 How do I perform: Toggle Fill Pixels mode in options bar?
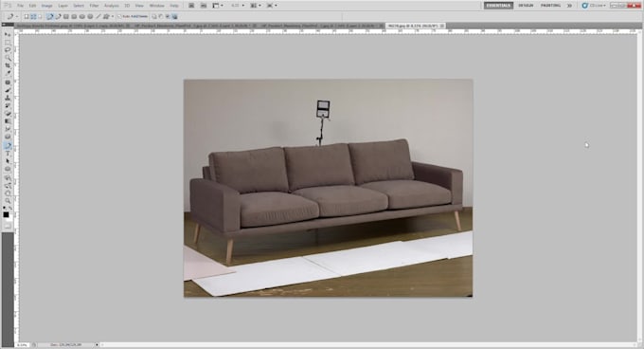point(40,16)
